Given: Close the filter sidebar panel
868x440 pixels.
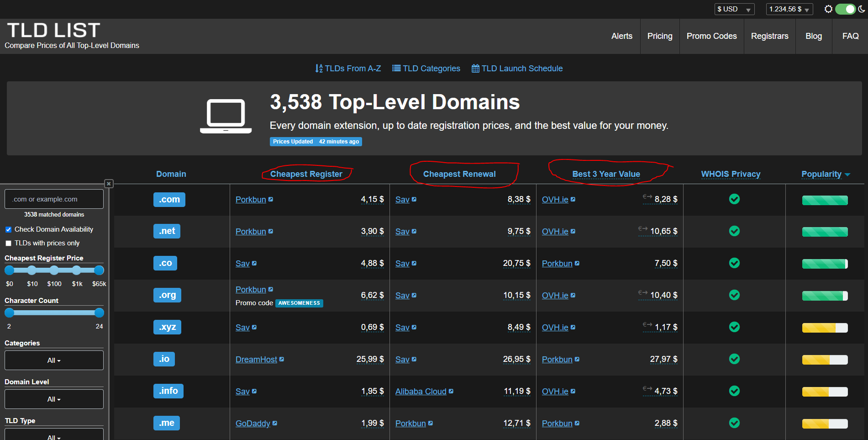Looking at the screenshot, I should [x=109, y=184].
